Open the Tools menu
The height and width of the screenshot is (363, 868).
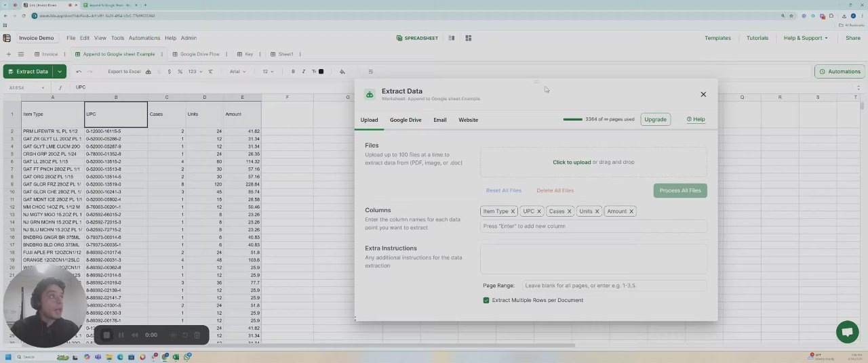[x=117, y=38]
